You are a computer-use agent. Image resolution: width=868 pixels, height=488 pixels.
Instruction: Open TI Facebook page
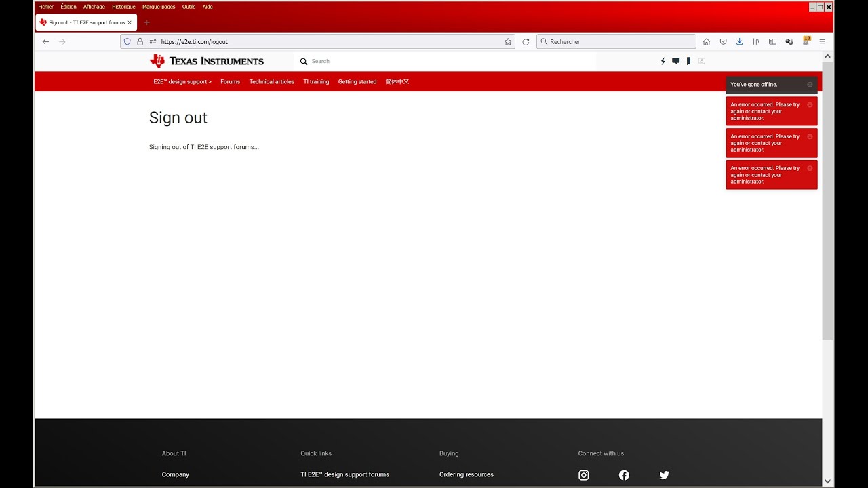(x=624, y=475)
